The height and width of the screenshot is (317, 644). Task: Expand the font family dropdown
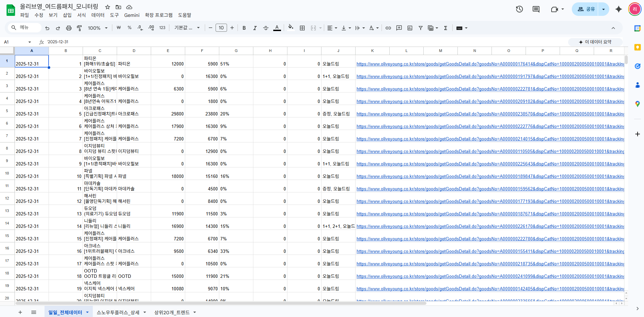coord(187,28)
